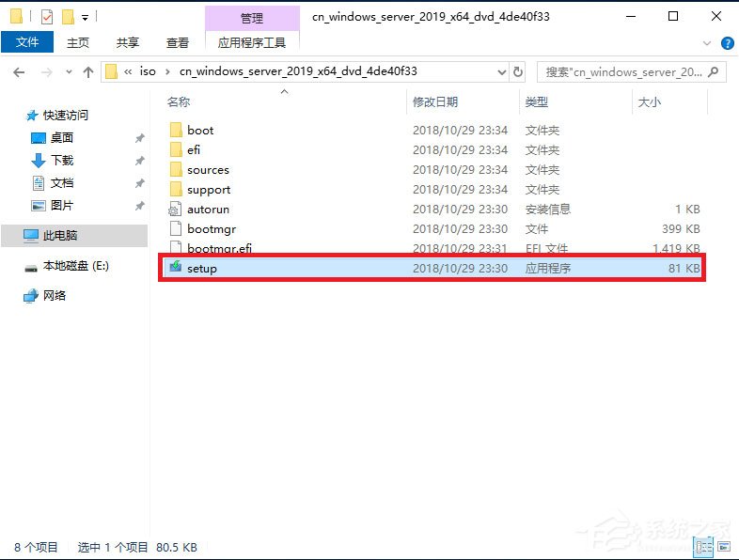
Task: Close the File Explorer window
Action: 716,17
